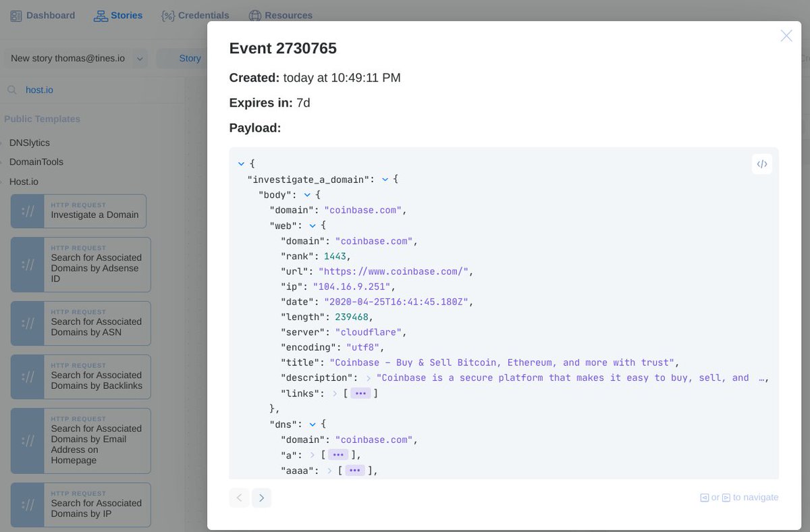This screenshot has width=810, height=532.
Task: Click HTTP icon of Investigate a Domain
Action: pyautogui.click(x=28, y=211)
